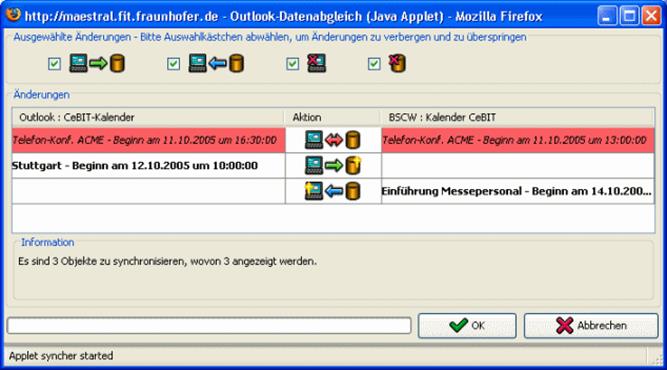Image resolution: width=667 pixels, height=370 pixels.
Task: Click the Firefox logo in title bar
Action: (x=14, y=15)
